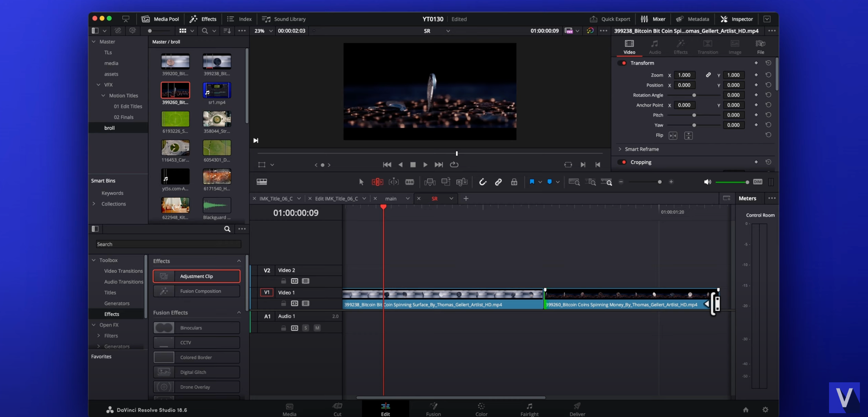Solo the Audio 1 track
Image resolution: width=868 pixels, height=417 pixels.
[x=306, y=328]
